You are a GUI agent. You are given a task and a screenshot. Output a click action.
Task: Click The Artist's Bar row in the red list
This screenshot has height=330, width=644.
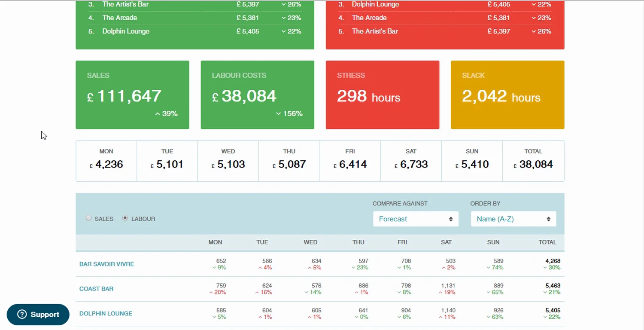point(445,31)
